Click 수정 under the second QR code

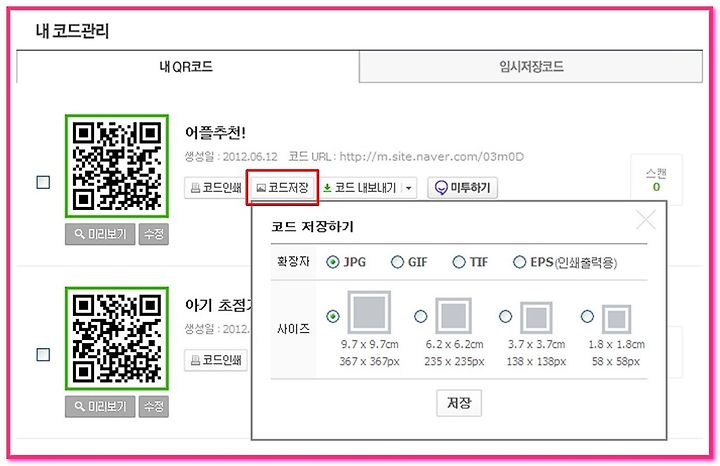154,406
